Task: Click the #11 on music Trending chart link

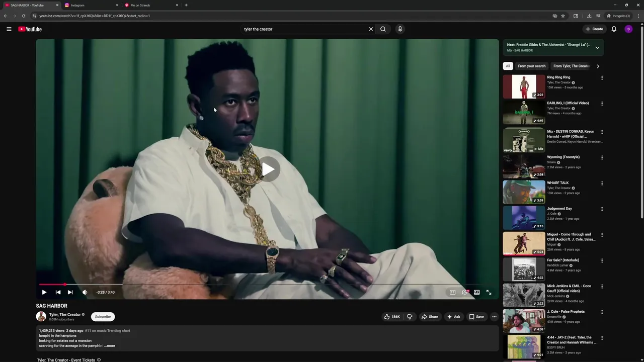Action: (108, 331)
